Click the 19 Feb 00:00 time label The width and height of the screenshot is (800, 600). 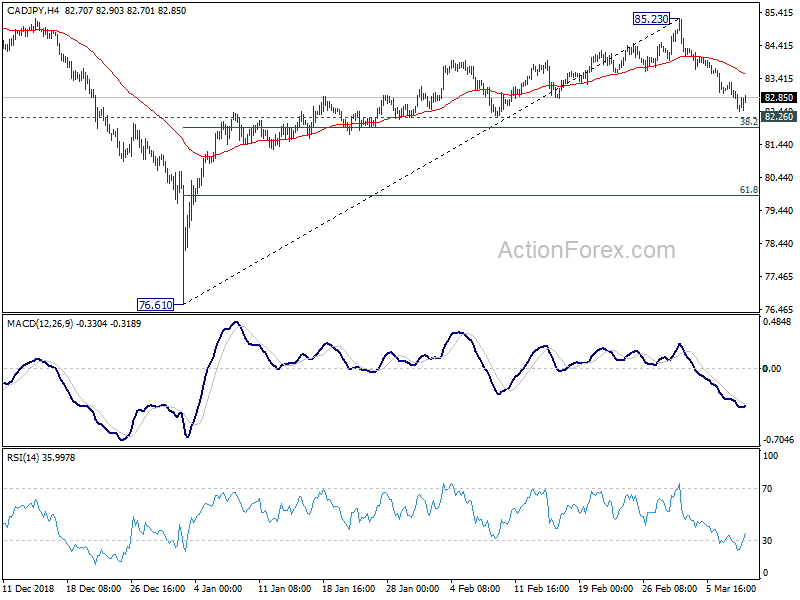click(606, 588)
